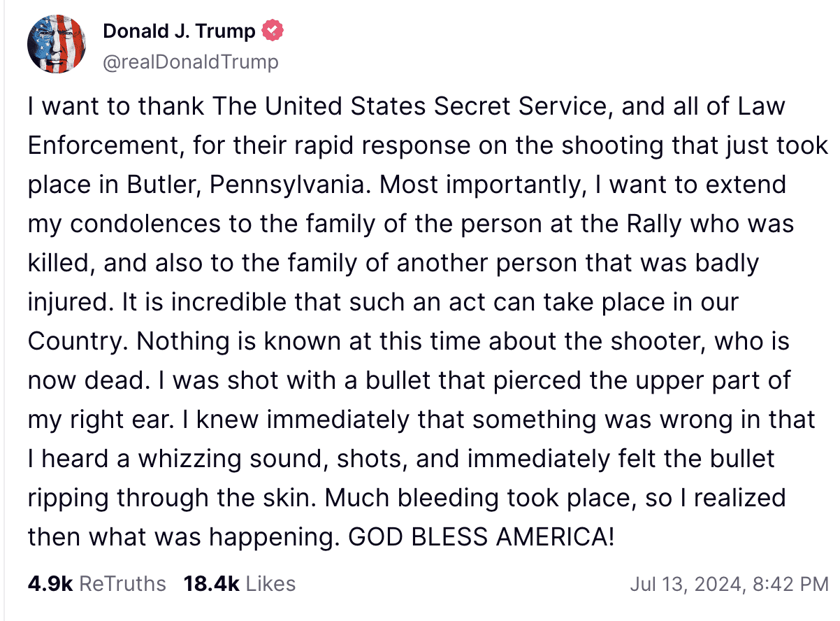Click the ReTruths label
Screen dimensions: 840x621
click(123, 583)
